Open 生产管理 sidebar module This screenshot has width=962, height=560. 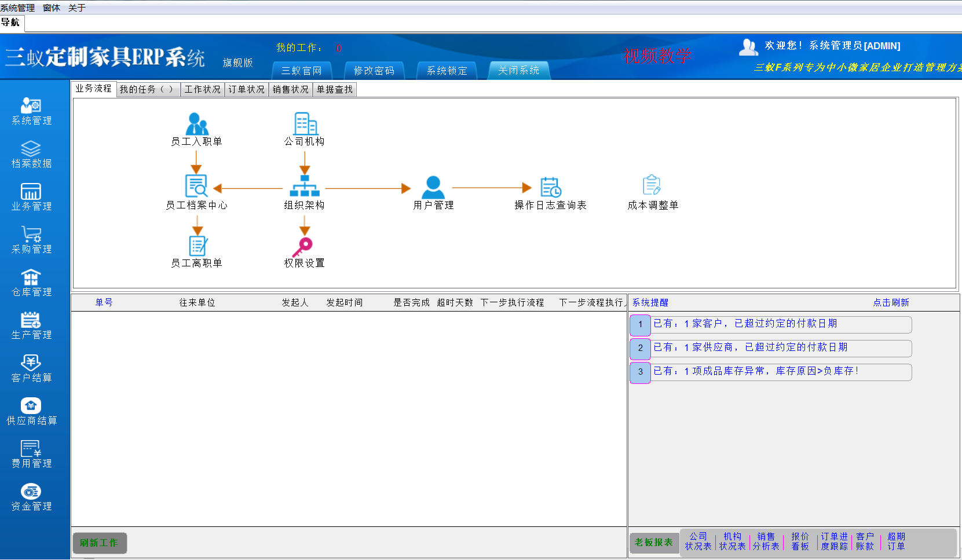click(31, 325)
